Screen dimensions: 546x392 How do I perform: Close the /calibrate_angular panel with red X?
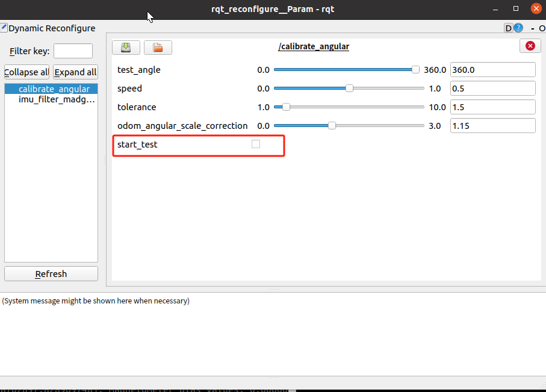tap(530, 46)
